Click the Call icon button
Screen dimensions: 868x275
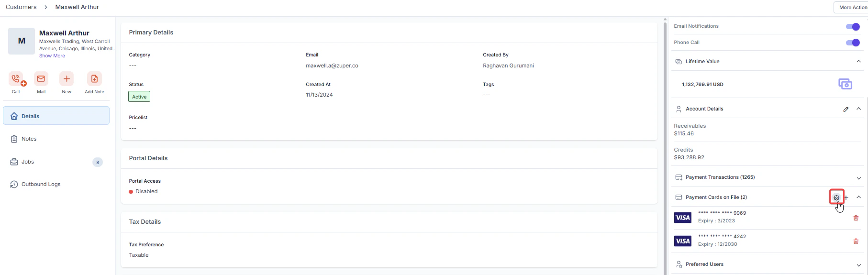coord(16,79)
